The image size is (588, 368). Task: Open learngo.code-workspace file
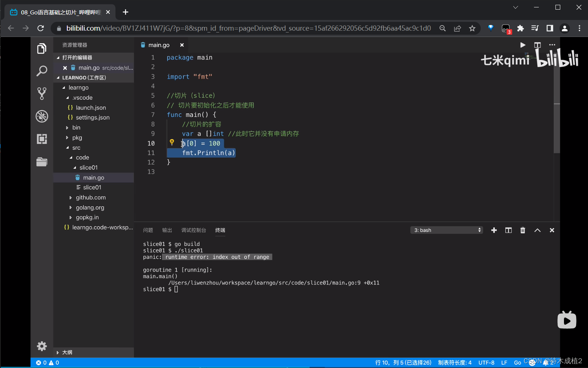click(x=102, y=227)
